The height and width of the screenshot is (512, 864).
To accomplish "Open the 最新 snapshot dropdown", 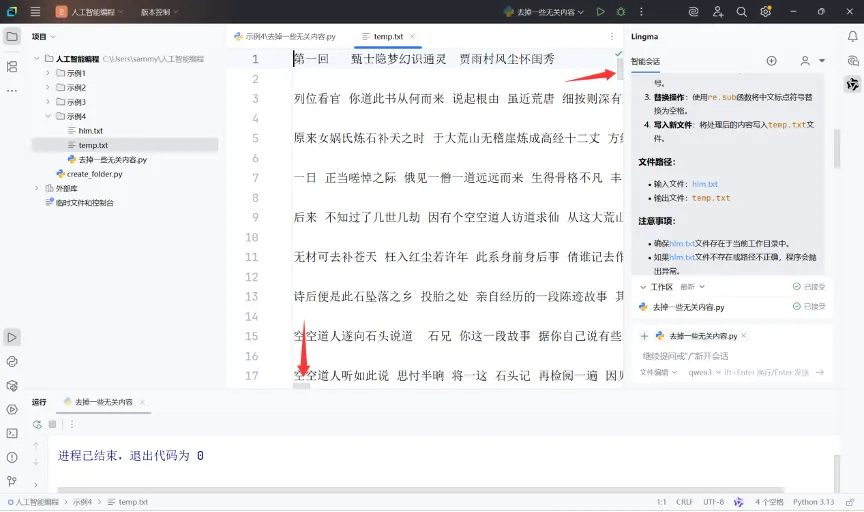I will (x=693, y=287).
